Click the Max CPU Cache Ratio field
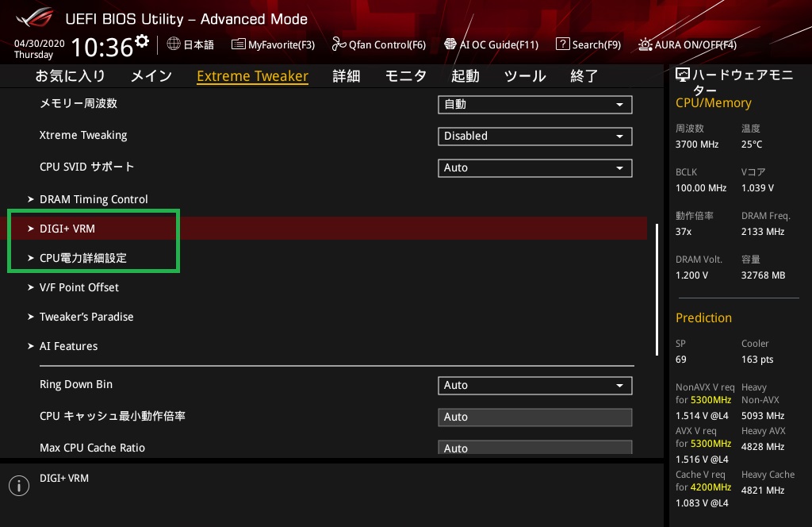The image size is (812, 527). [535, 447]
